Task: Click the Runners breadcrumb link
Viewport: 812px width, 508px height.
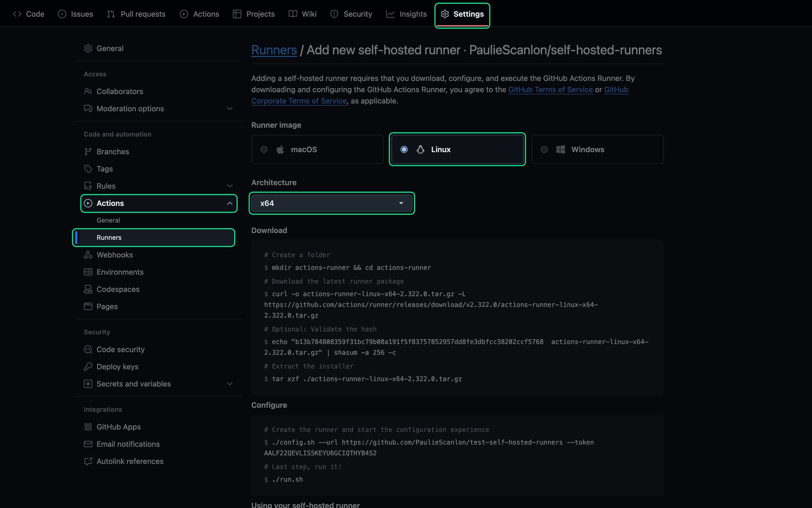Action: [274, 50]
